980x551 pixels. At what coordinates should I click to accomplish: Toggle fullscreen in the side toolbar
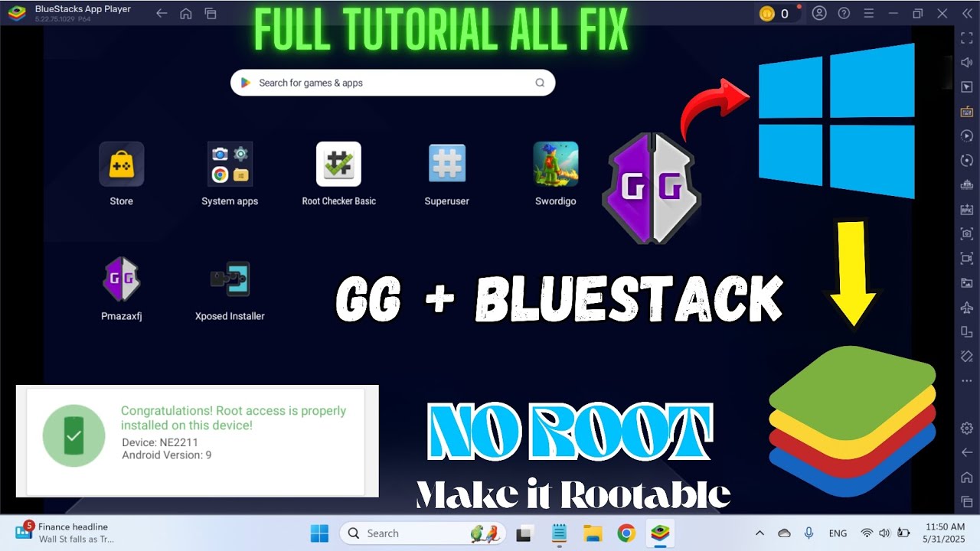click(x=967, y=37)
